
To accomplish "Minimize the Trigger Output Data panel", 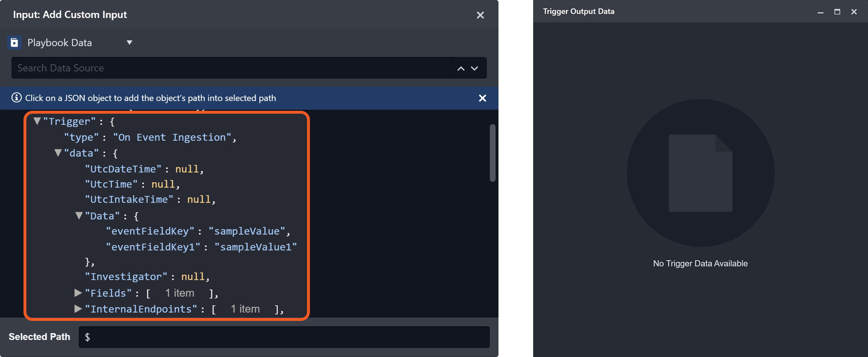I will (820, 12).
